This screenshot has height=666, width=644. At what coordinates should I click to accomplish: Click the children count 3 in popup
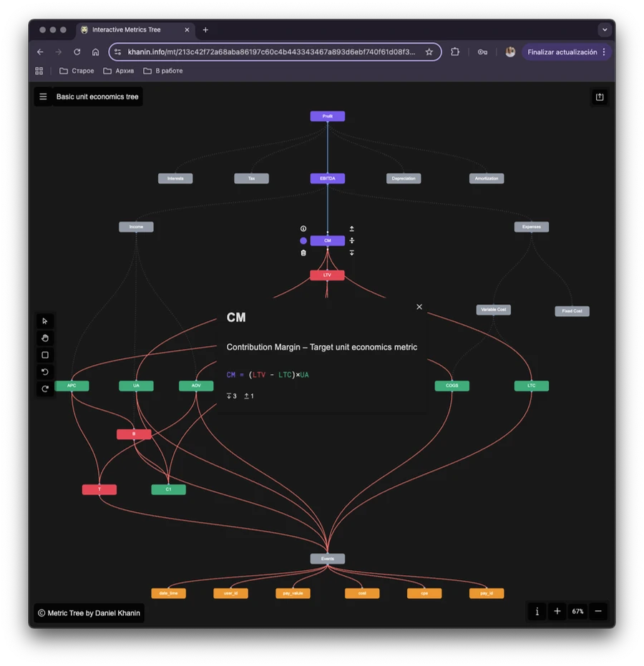click(232, 396)
